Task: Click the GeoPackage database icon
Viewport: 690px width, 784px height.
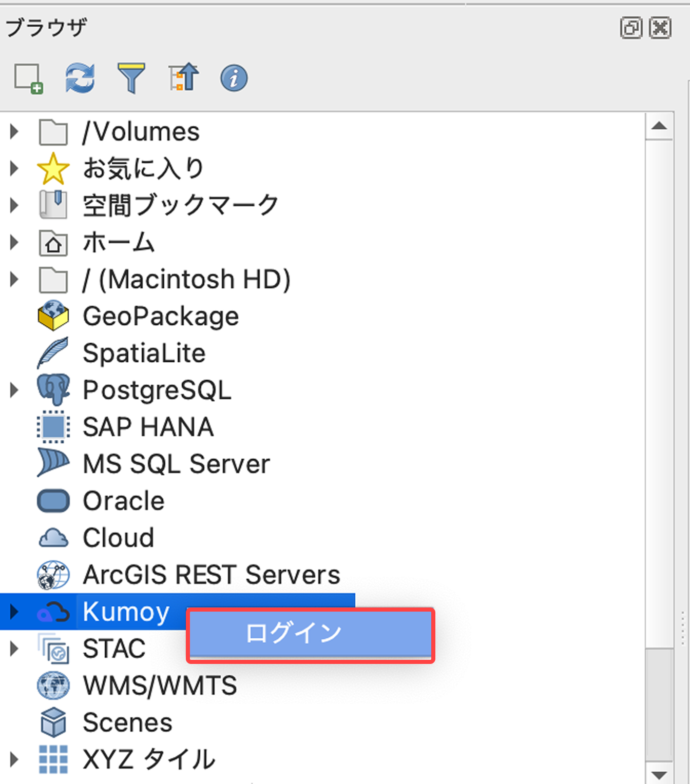Action: 53,316
